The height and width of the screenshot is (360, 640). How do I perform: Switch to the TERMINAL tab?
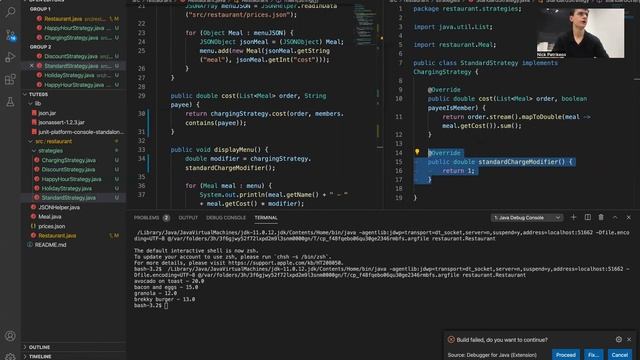tap(266, 218)
